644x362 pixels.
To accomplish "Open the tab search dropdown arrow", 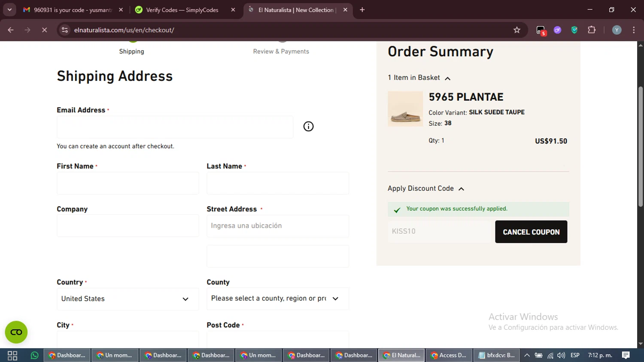I will 9,10.
